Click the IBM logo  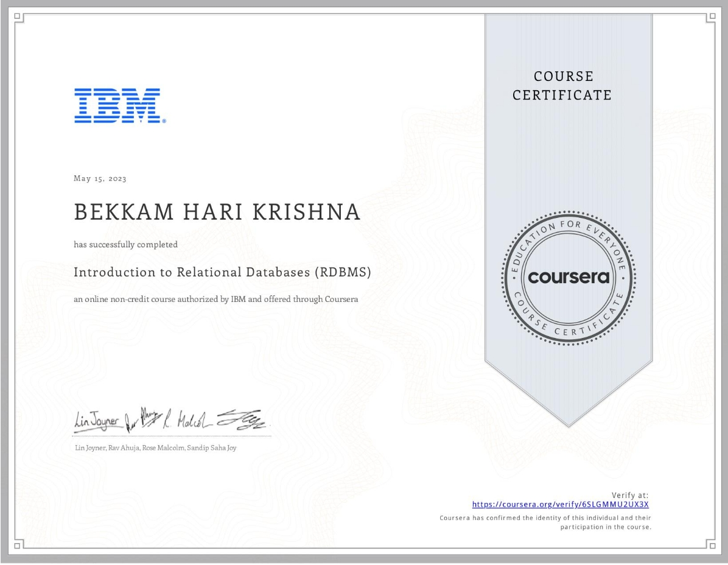tap(119, 106)
